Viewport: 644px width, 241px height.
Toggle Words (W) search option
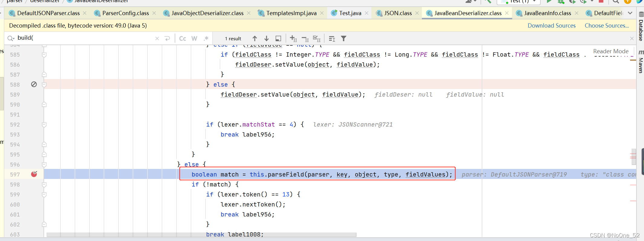194,38
